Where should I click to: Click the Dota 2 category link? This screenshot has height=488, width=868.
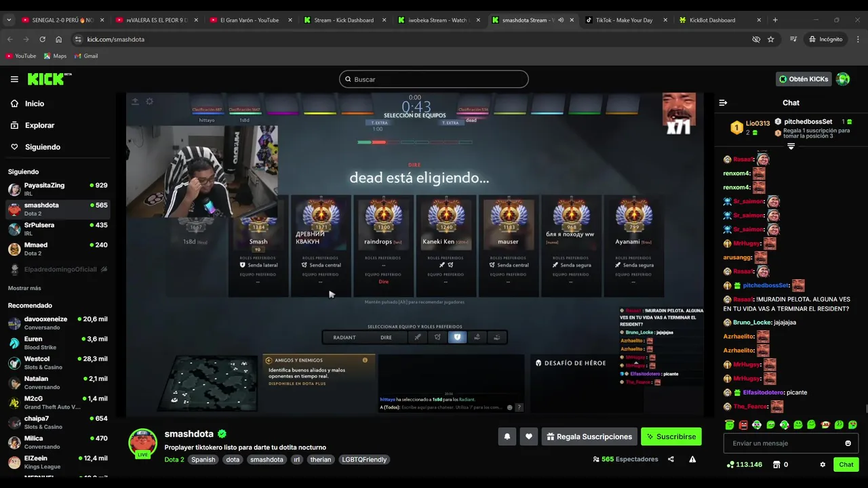click(x=174, y=460)
